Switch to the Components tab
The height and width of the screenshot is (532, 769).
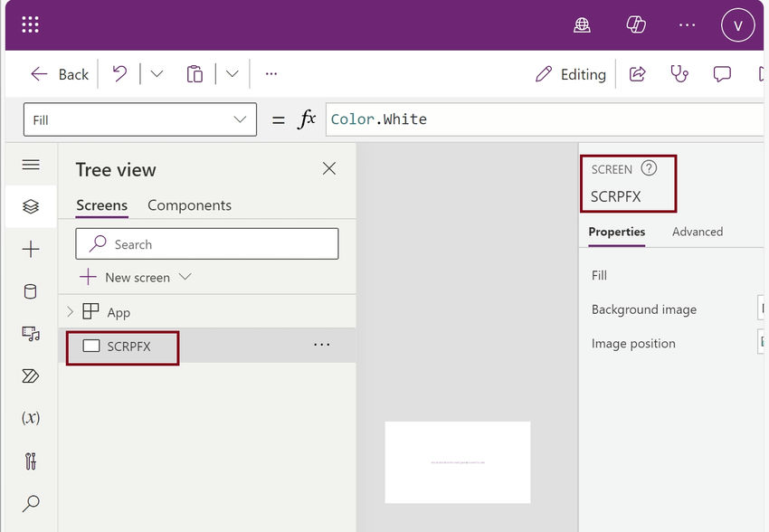tap(189, 205)
